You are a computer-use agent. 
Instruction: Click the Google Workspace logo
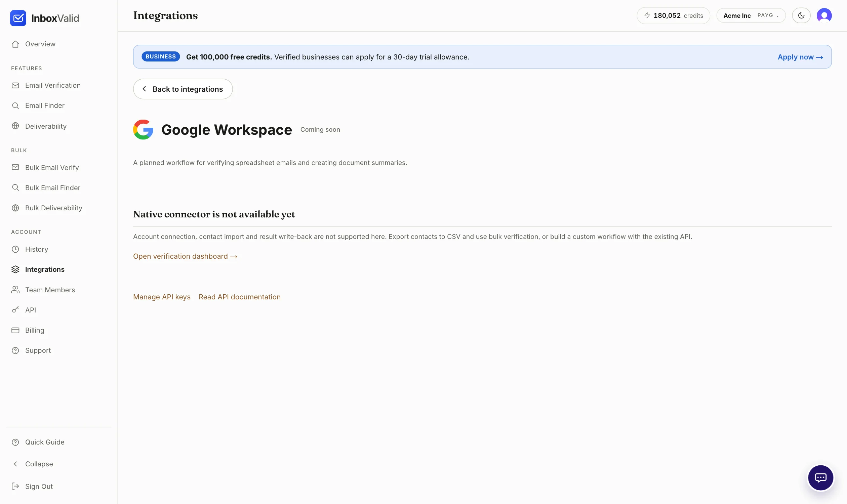pos(143,129)
